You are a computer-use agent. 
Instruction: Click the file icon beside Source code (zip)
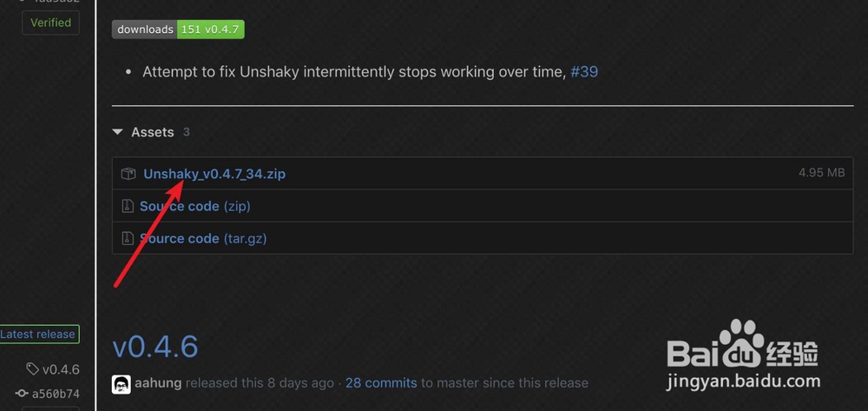(x=127, y=206)
